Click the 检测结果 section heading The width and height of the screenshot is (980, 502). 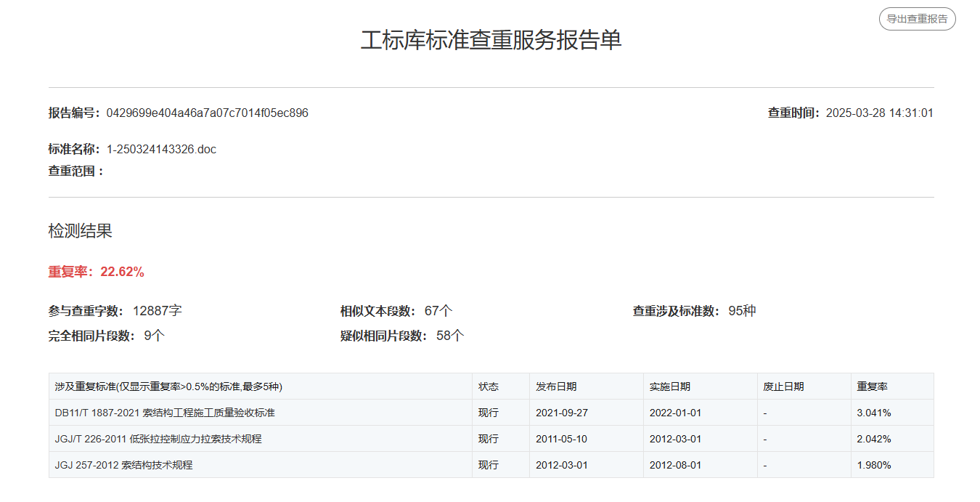tap(80, 232)
